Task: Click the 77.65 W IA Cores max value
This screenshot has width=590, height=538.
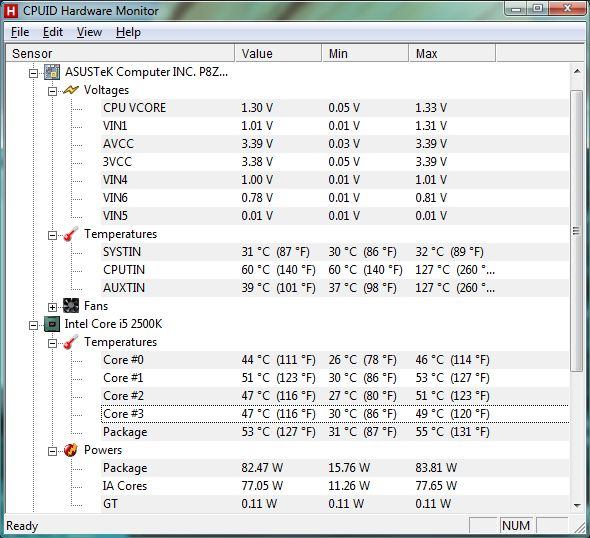Action: point(436,486)
